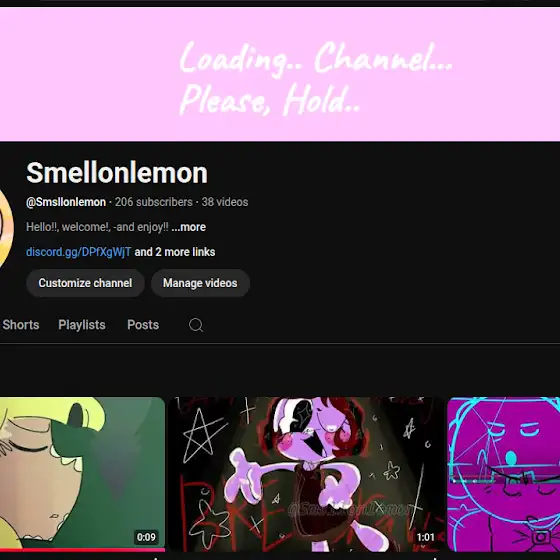Select the @Smsllonlemon handle text
560x560 pixels.
66,202
